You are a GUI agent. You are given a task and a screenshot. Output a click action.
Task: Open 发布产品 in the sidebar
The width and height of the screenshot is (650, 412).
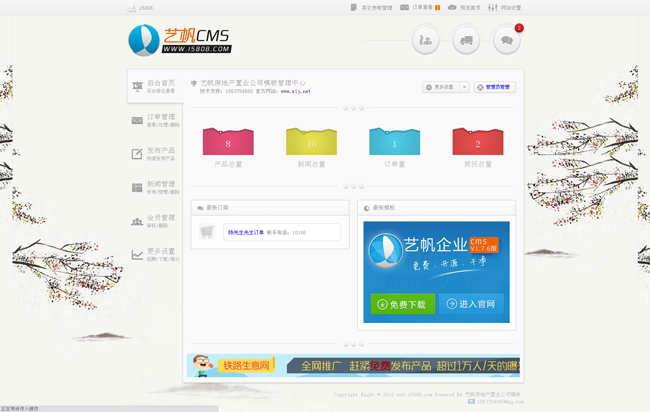[153, 154]
